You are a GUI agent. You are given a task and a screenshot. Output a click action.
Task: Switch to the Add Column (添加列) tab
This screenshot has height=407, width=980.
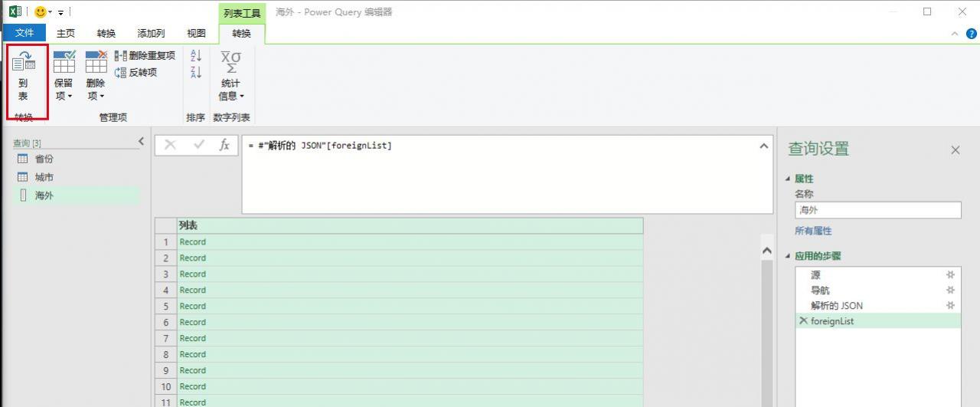click(151, 33)
